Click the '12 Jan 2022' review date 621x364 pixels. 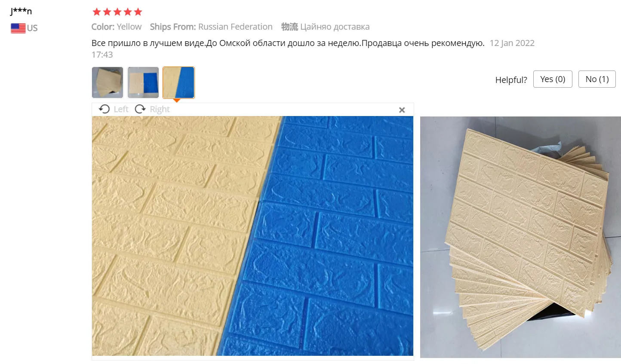[512, 43]
